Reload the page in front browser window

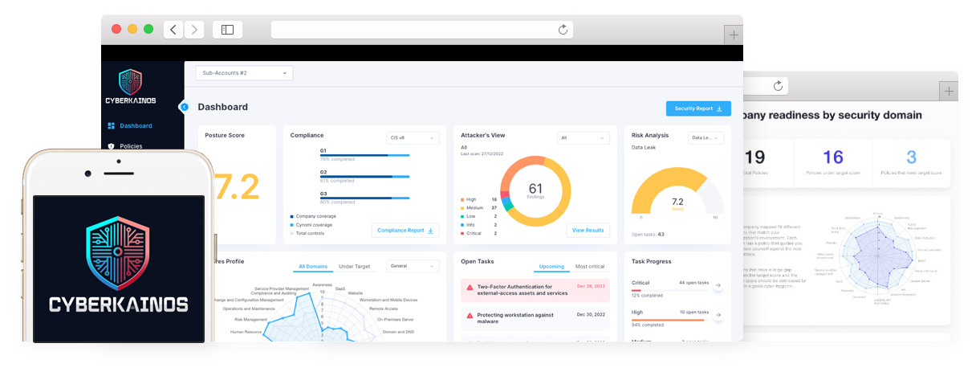pos(563,30)
